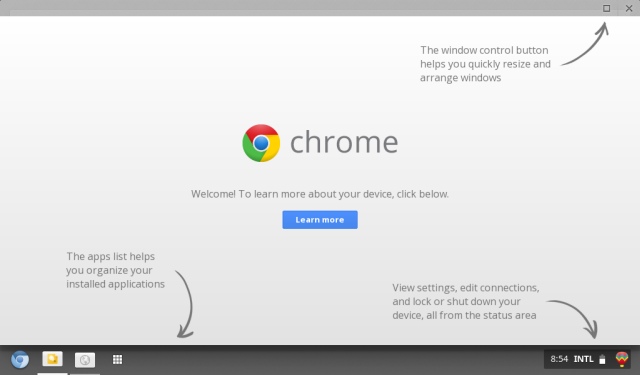The width and height of the screenshot is (640, 375).
Task: Click the balloon user avatar icon
Action: [622, 359]
